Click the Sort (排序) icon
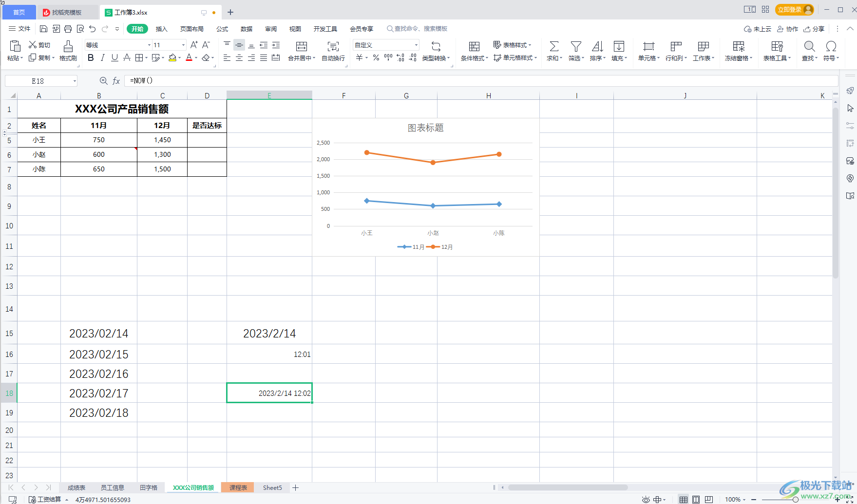 pos(597,47)
